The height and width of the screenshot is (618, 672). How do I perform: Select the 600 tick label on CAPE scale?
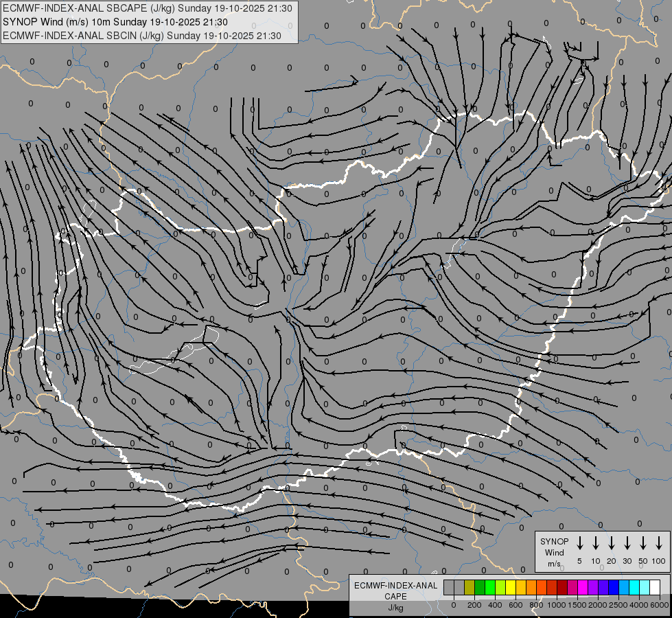pos(515,605)
